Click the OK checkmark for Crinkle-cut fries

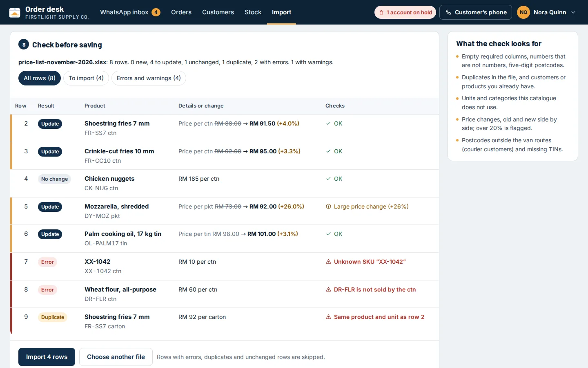pos(328,151)
